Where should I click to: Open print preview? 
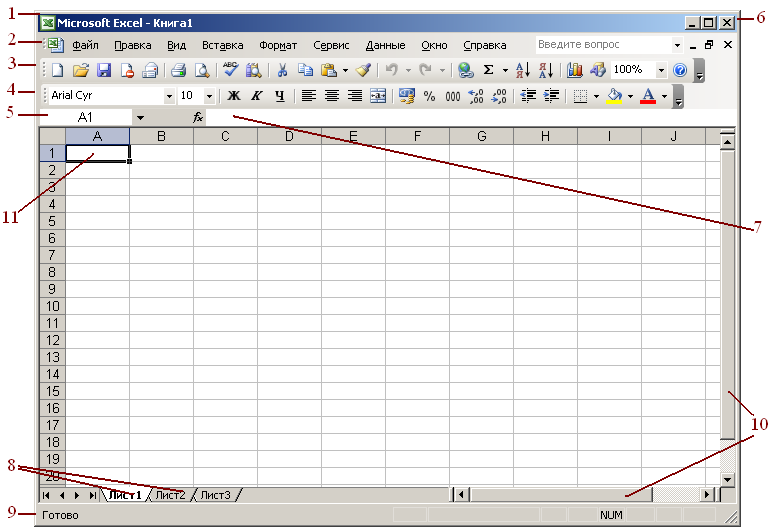tap(202, 70)
